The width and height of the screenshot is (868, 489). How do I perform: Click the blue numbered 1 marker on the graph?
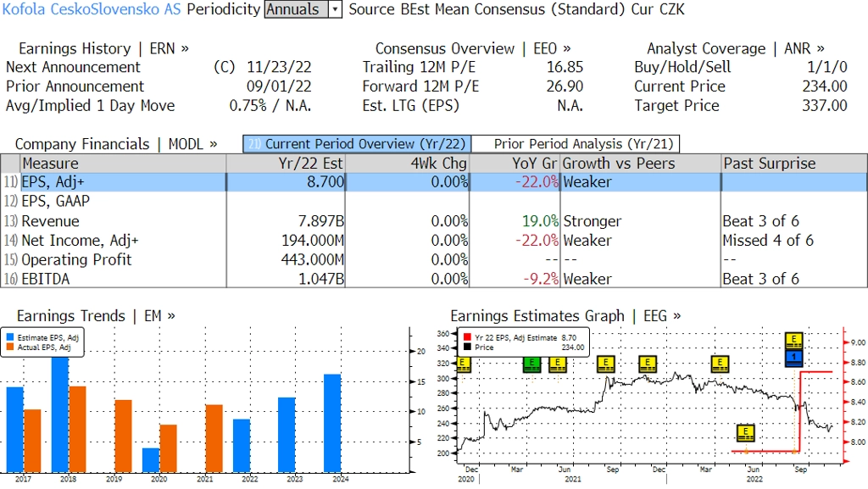793,358
